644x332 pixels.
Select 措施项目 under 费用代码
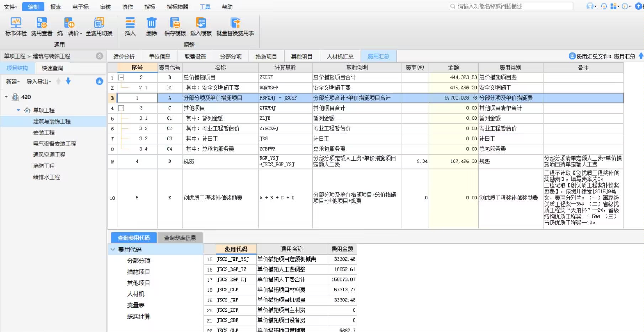click(138, 272)
